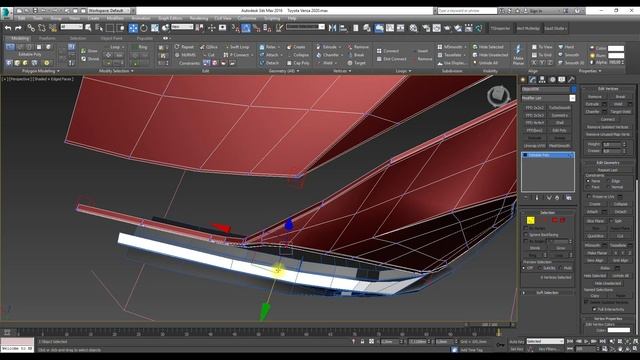Click the Make Planar ribbon icon
640x360 pixels.
click(518, 54)
